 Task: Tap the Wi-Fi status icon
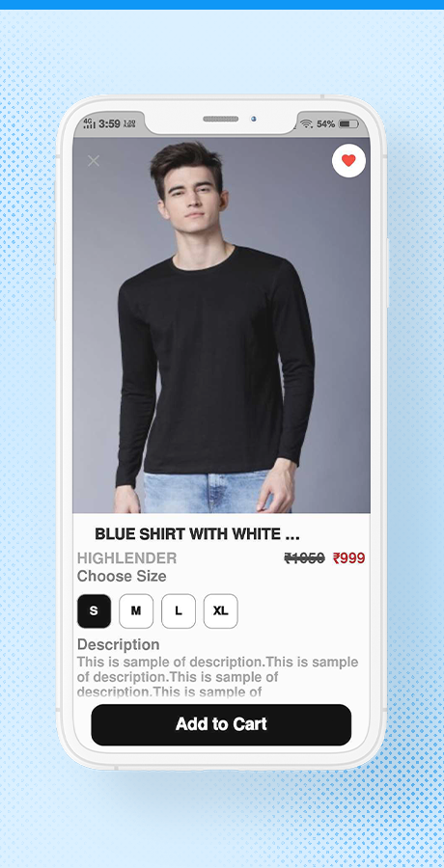pyautogui.click(x=306, y=124)
